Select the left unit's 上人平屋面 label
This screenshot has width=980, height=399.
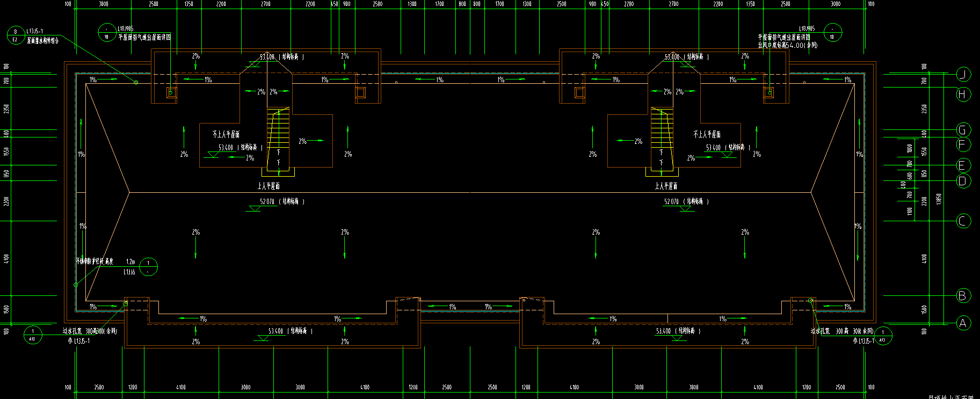pos(268,186)
